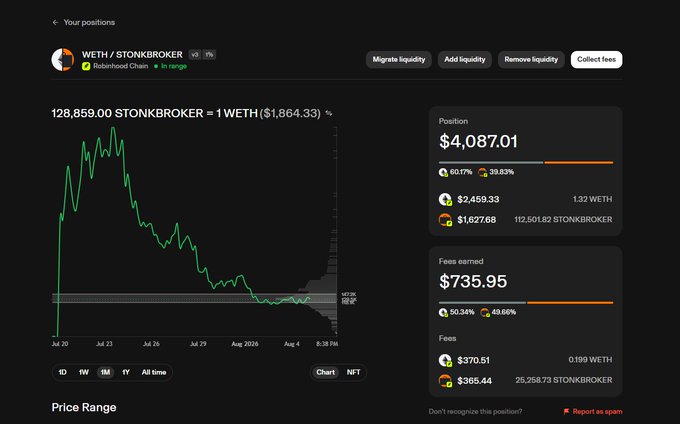
Task: Click the Fees earned amount $735.95
Action: click(473, 281)
